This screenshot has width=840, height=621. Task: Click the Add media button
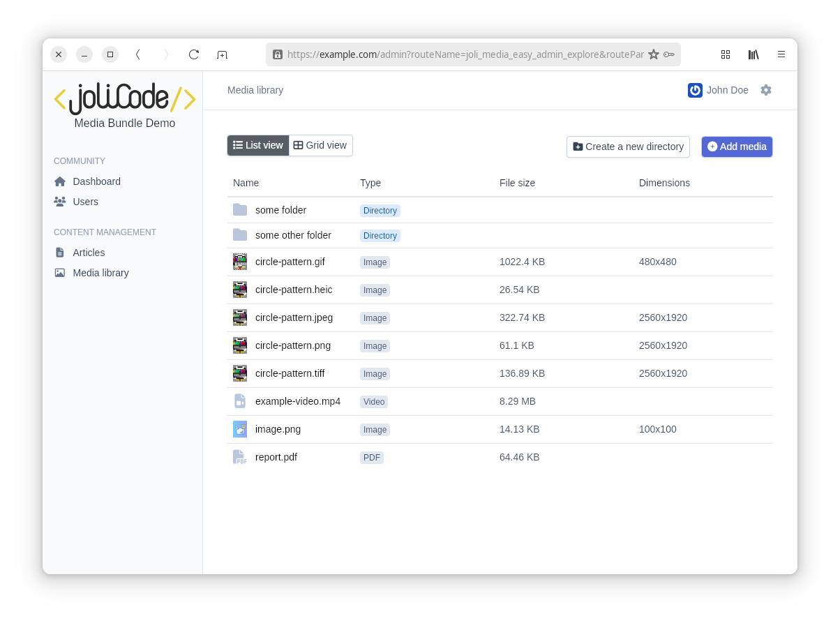point(737,147)
